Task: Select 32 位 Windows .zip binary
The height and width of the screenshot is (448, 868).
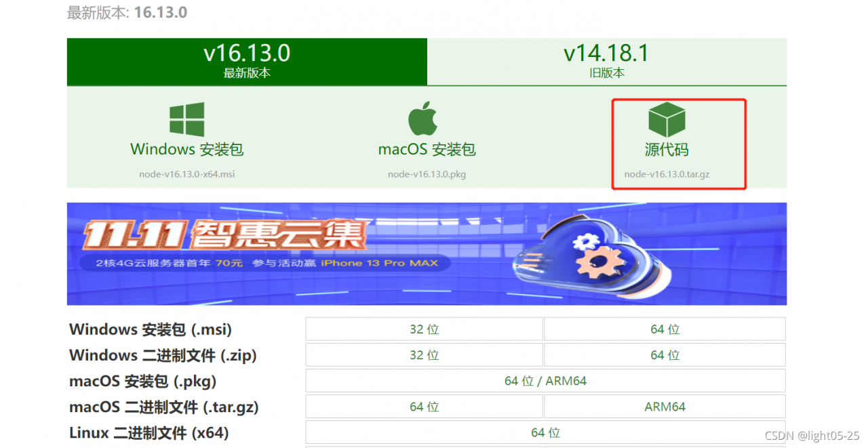Action: pos(425,355)
